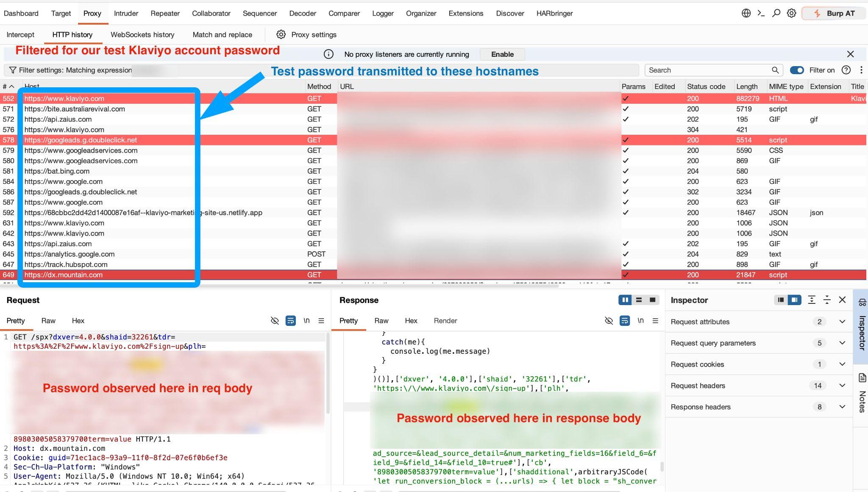Image resolution: width=868 pixels, height=492 pixels.
Task: Open Response pane hamburger menu
Action: point(655,321)
